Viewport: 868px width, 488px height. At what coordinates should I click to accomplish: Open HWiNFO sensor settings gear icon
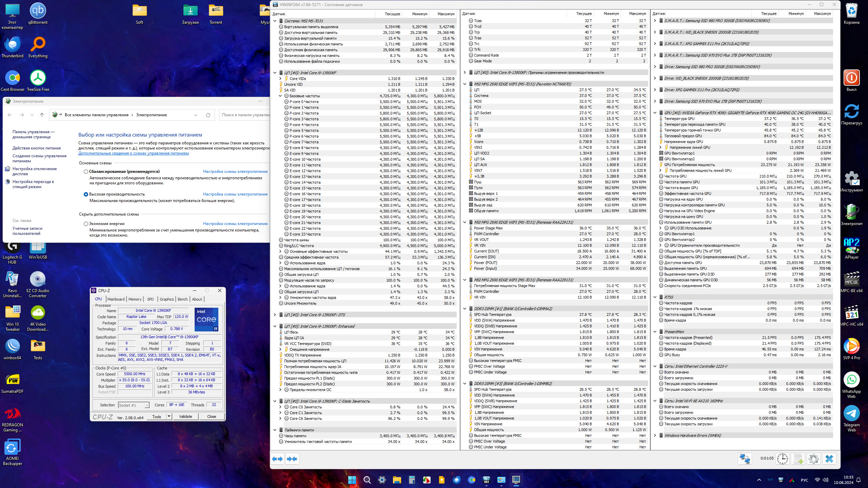point(813,459)
